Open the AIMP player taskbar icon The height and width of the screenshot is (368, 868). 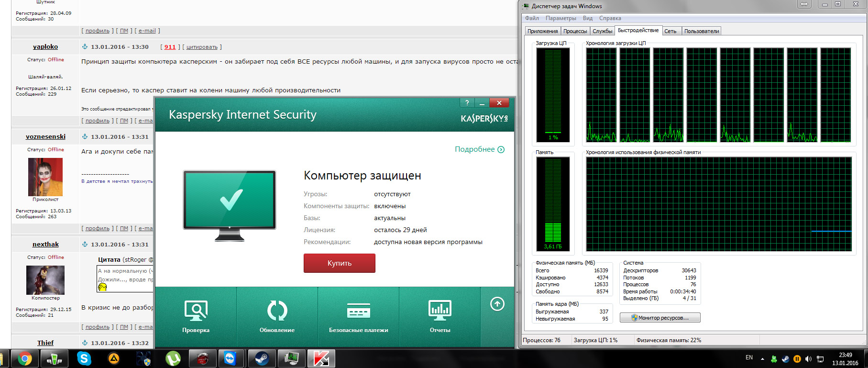point(114,358)
